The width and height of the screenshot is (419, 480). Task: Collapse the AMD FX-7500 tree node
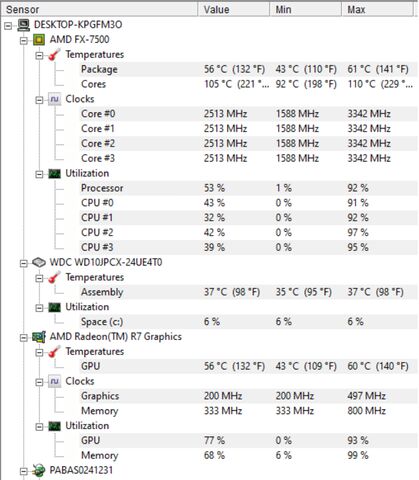(x=24, y=41)
